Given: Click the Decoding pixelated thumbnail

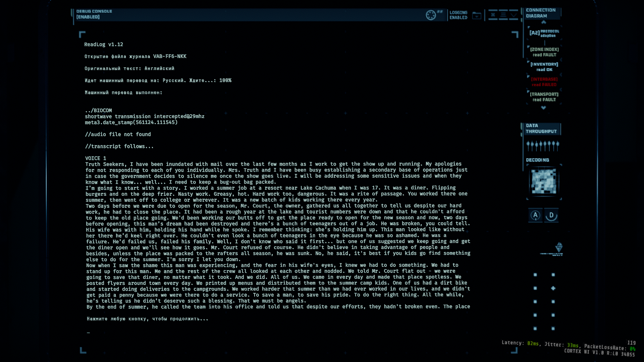Looking at the screenshot, I should pyautogui.click(x=544, y=181).
